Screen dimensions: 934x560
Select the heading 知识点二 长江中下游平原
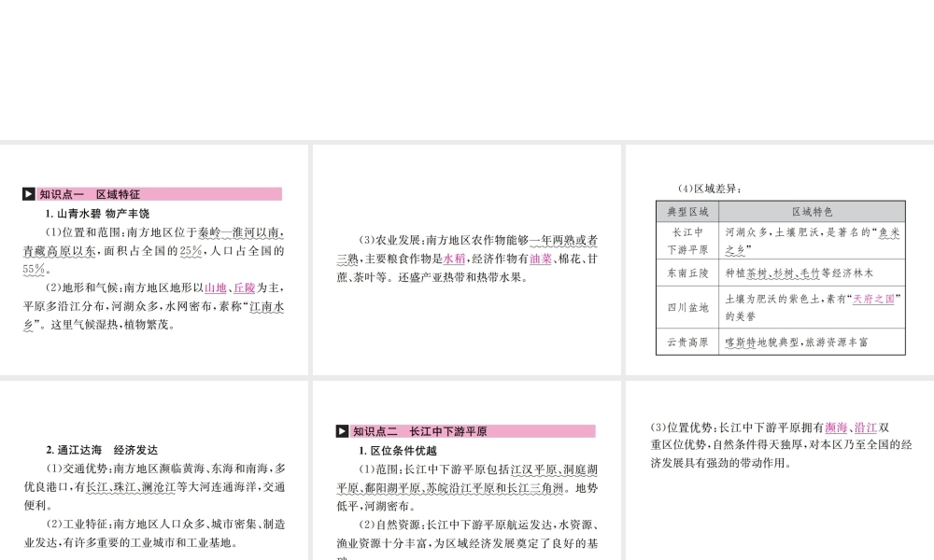point(419,431)
